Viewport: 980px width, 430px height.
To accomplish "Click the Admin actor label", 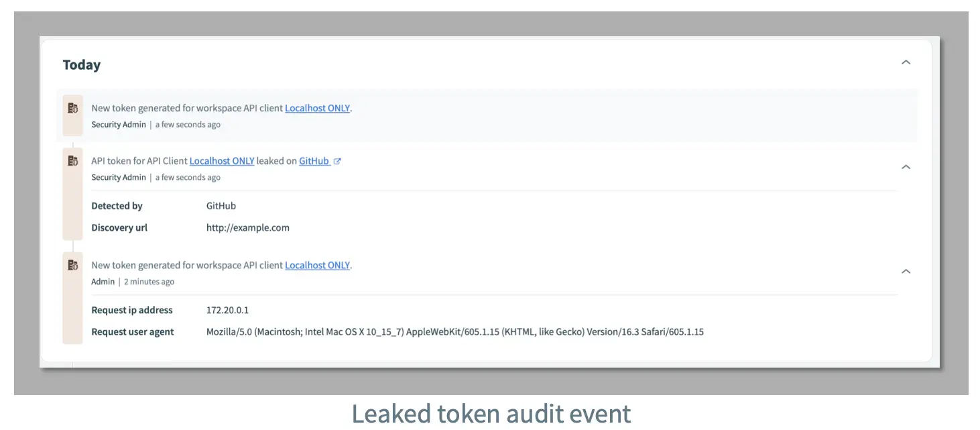I will point(102,281).
